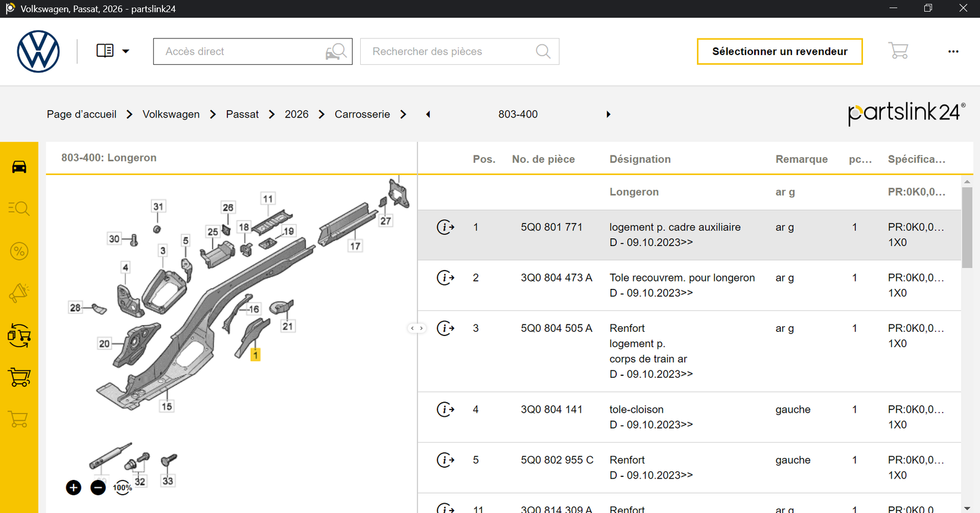
Task: Open Carrosserie breadcrumb link
Action: [362, 114]
